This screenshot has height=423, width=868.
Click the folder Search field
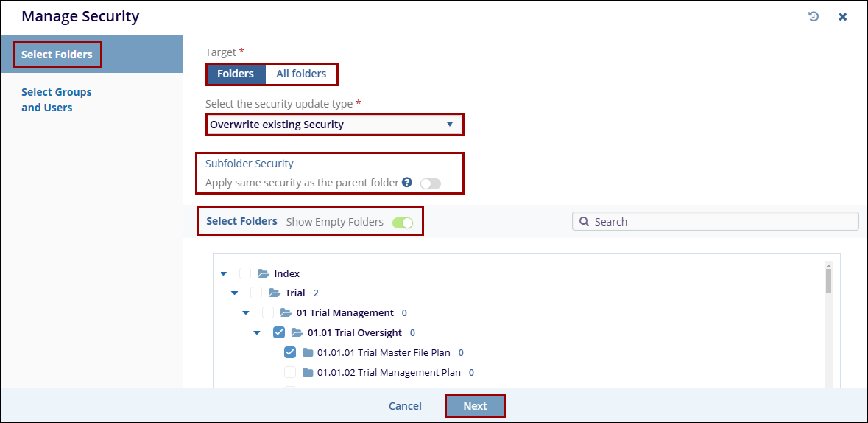tap(721, 221)
